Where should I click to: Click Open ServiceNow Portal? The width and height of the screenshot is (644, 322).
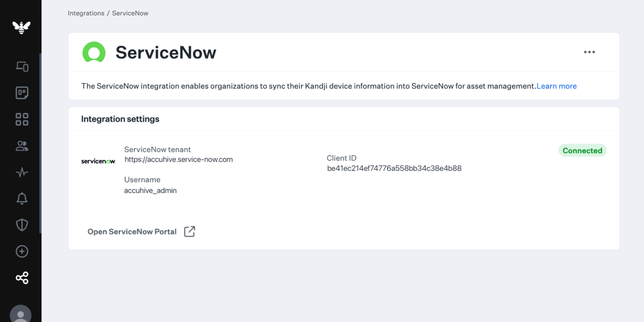click(132, 231)
